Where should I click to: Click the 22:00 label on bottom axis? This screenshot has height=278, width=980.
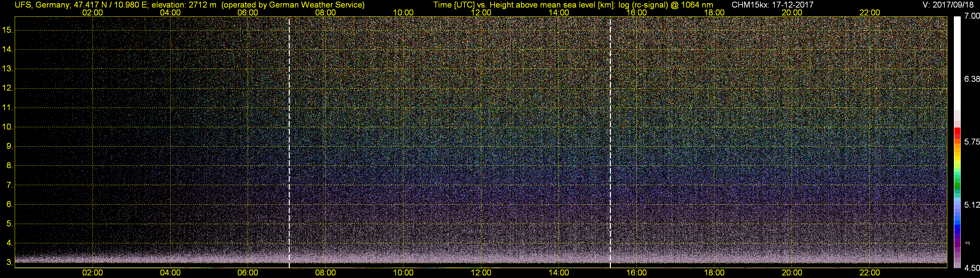pos(870,273)
